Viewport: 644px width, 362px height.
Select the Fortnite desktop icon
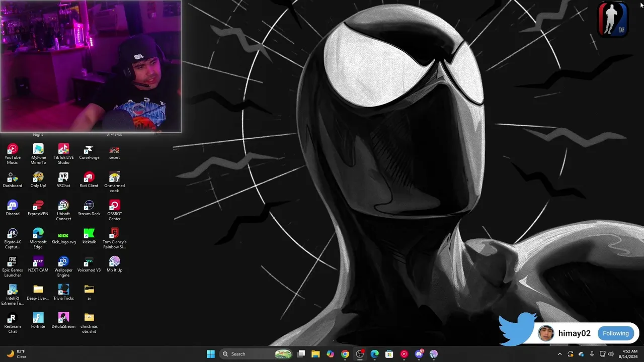point(38,321)
